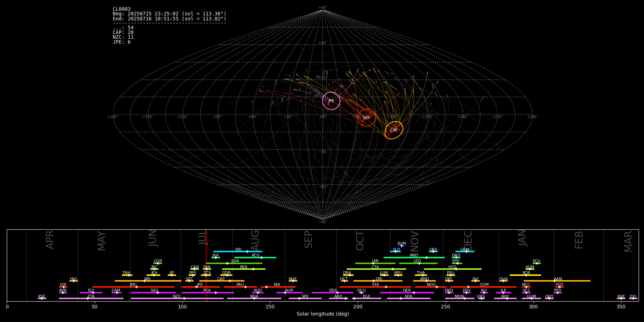Click the KUM shower marker

[402, 246]
